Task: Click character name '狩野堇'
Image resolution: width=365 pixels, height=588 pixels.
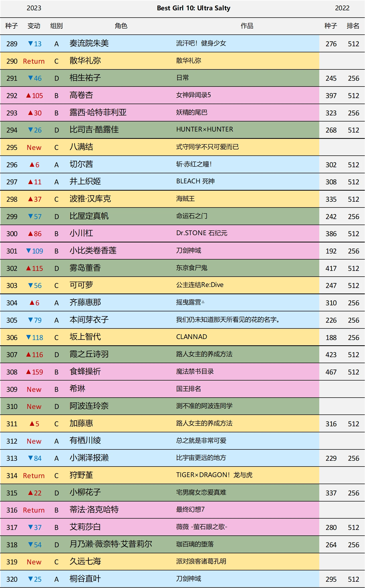Action: [81, 475]
